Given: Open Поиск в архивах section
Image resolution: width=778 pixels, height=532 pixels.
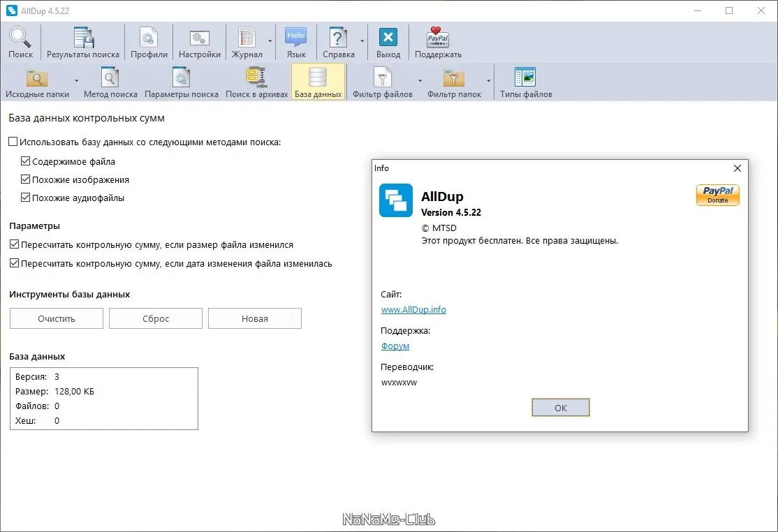Looking at the screenshot, I should click(256, 82).
